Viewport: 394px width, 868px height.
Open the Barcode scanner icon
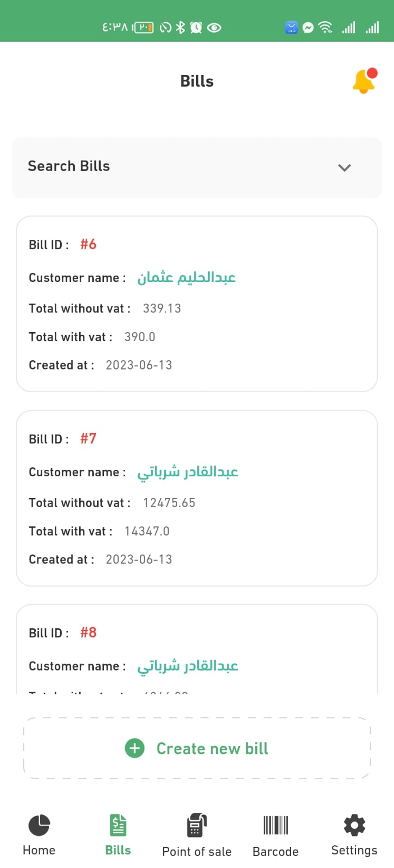click(275, 826)
